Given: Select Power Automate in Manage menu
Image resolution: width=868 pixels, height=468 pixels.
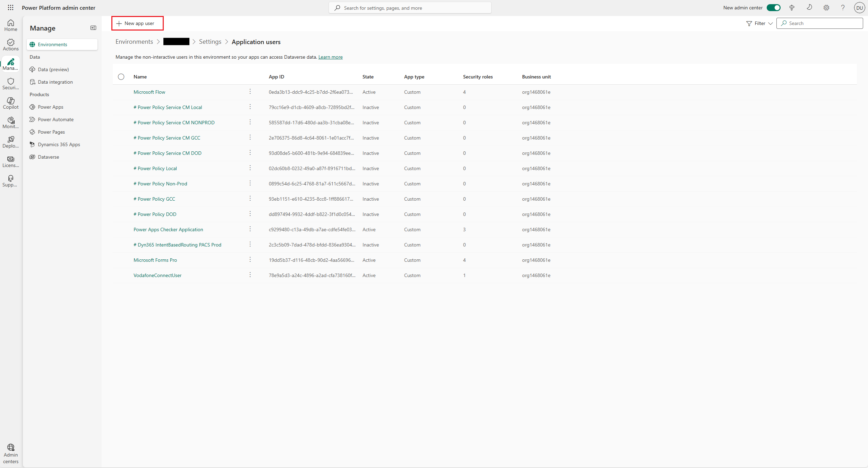Looking at the screenshot, I should coord(56,119).
